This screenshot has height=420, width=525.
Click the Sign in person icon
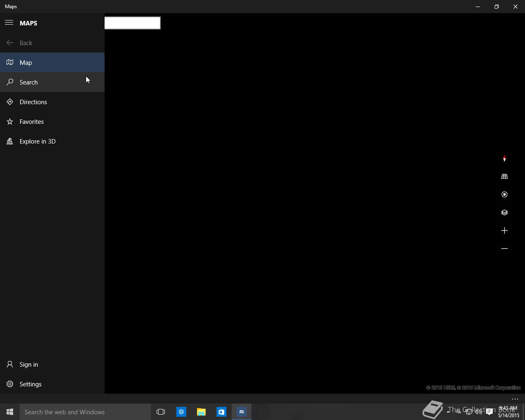pos(10,364)
